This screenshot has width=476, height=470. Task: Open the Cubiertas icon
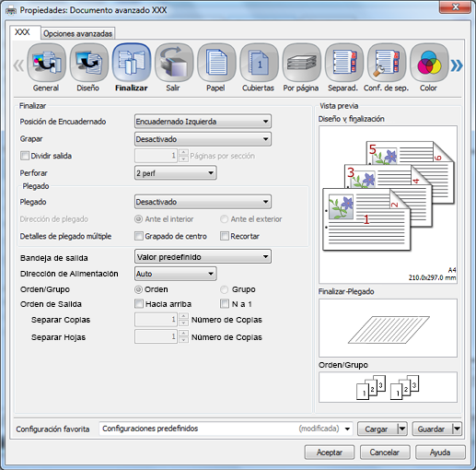(x=259, y=63)
